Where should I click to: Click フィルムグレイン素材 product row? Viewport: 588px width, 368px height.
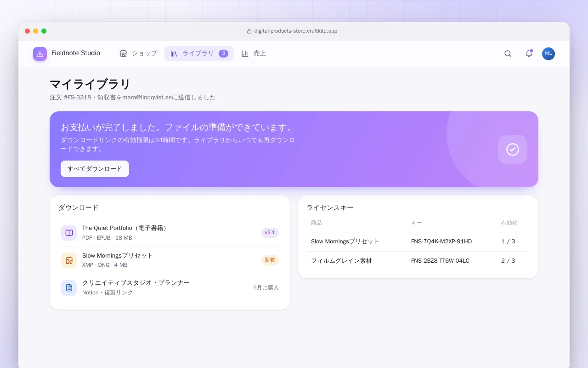point(418,261)
